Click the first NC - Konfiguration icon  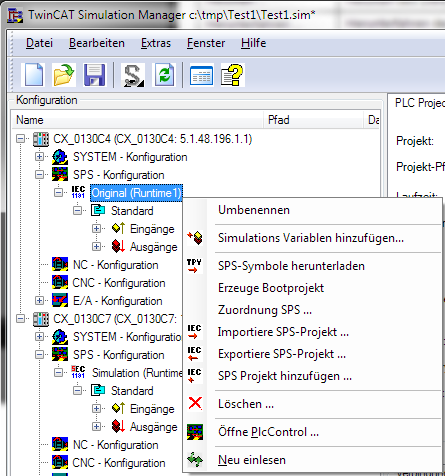60,265
